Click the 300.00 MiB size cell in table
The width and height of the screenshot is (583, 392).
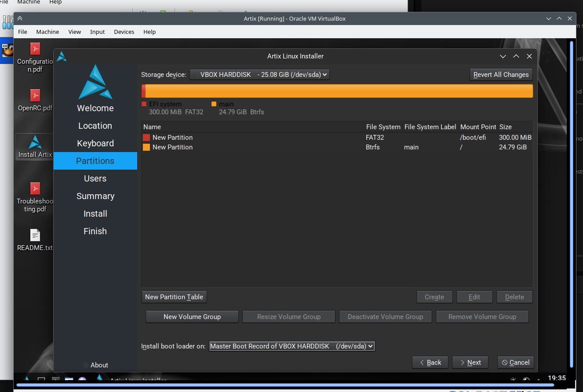coord(515,138)
